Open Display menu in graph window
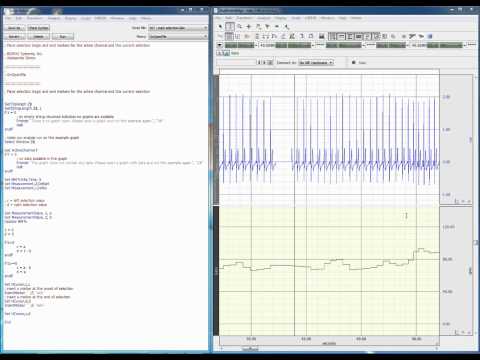The width and height of the screenshot is (480, 360). [x=281, y=18]
